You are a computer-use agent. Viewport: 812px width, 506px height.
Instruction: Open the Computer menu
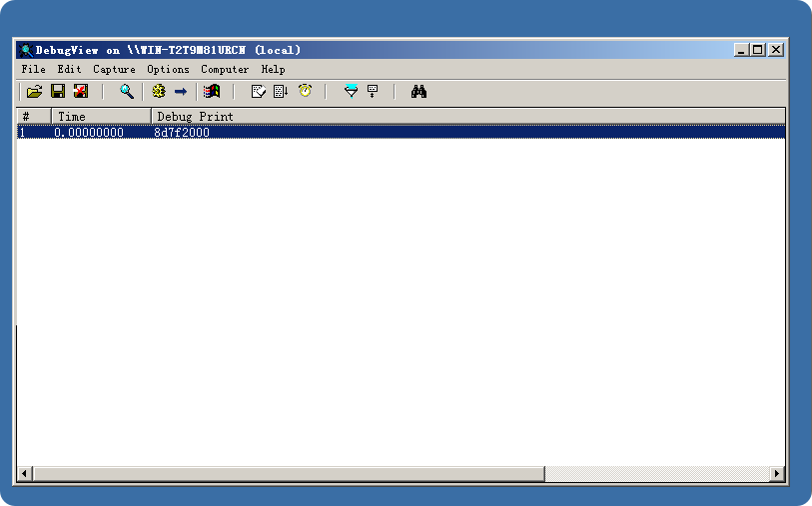pyautogui.click(x=225, y=69)
